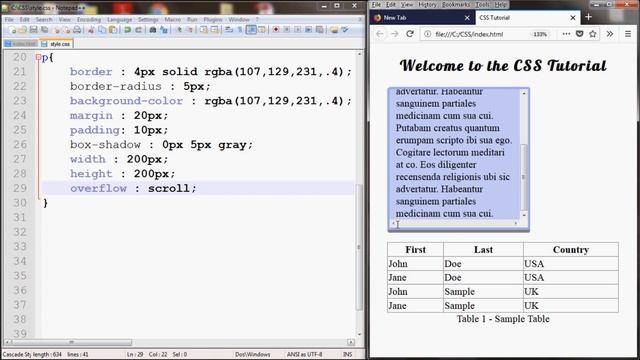This screenshot has height=360, width=640.
Task: Click the Zoom In icon in Notepad++
Action: [179, 30]
